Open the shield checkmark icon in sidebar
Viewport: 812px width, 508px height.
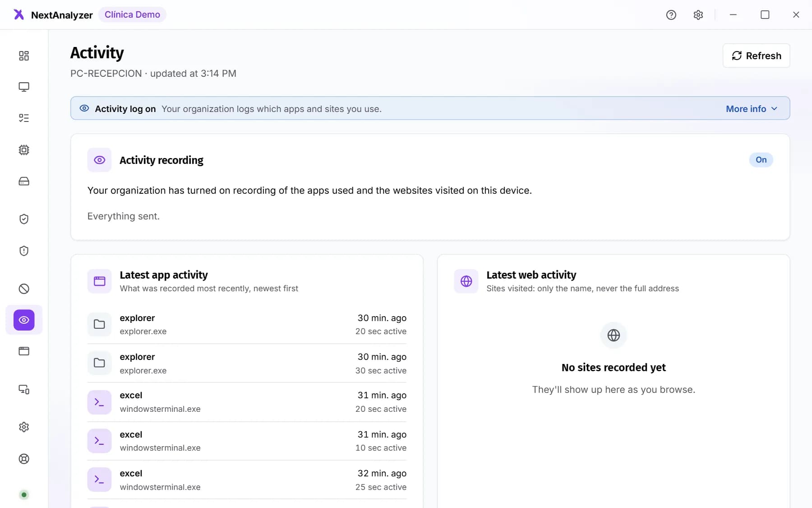click(x=24, y=219)
